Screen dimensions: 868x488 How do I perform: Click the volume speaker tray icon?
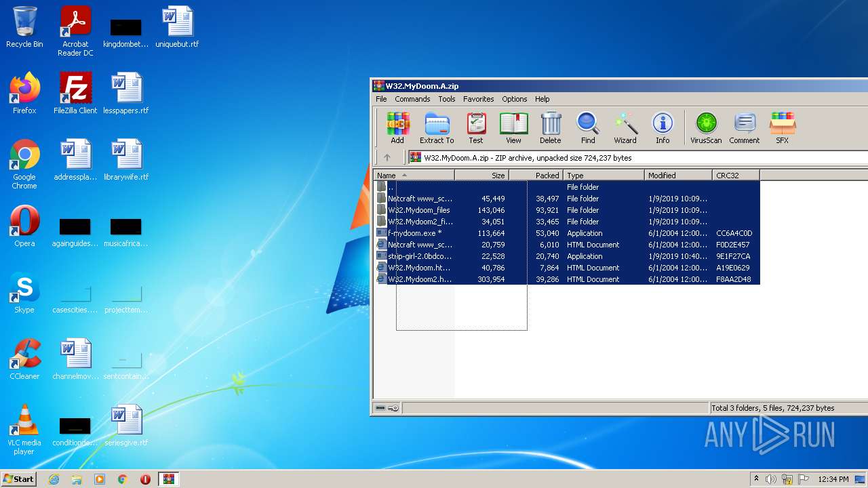(771, 479)
